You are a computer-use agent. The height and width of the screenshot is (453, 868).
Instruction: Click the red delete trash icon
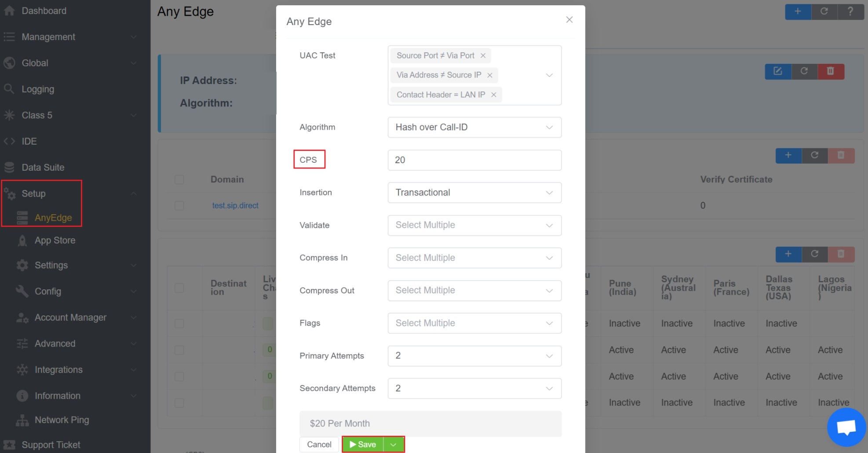830,71
